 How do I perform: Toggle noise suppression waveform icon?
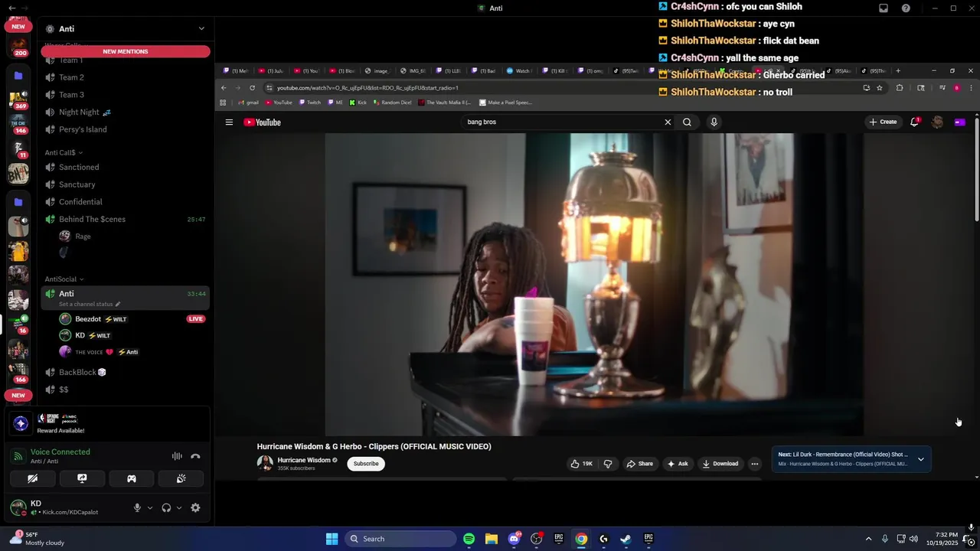click(x=177, y=456)
